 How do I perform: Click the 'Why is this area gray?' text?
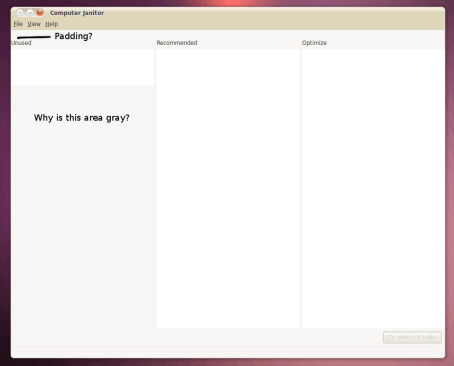click(x=82, y=118)
